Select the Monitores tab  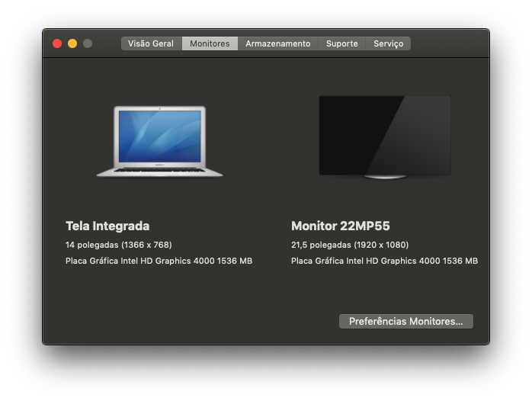click(x=210, y=43)
